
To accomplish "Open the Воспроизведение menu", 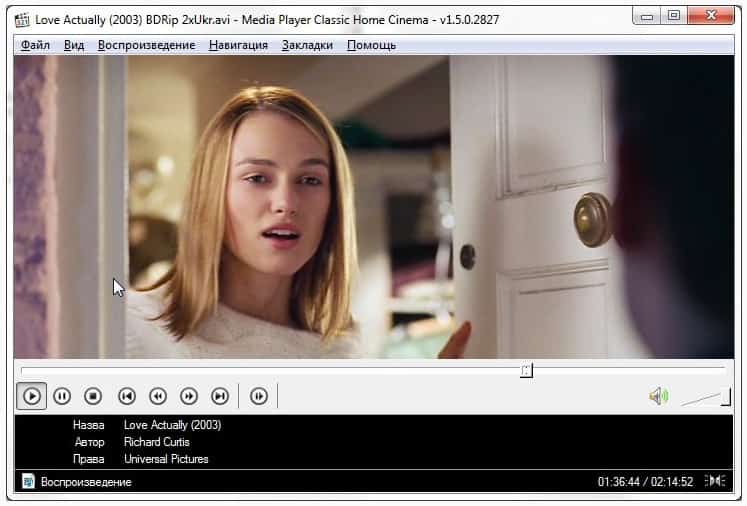I will 147,45.
